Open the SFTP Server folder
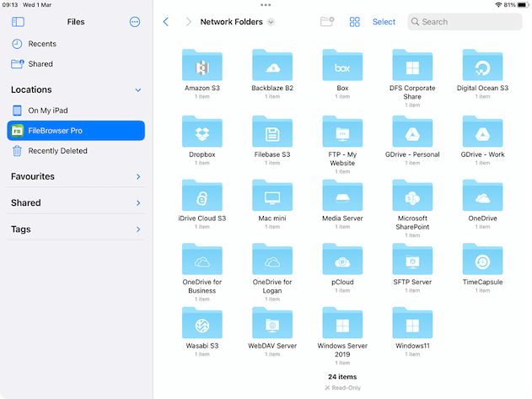The image size is (532, 399). [x=412, y=259]
